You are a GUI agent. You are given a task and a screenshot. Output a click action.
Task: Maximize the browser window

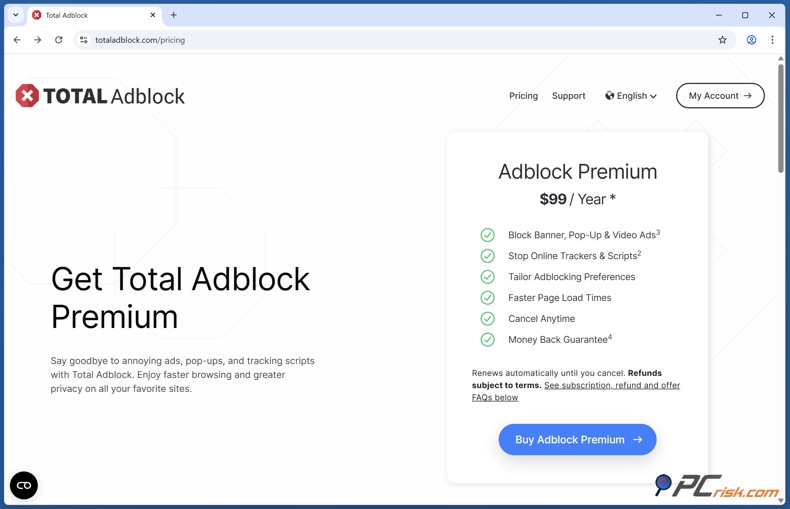click(745, 15)
